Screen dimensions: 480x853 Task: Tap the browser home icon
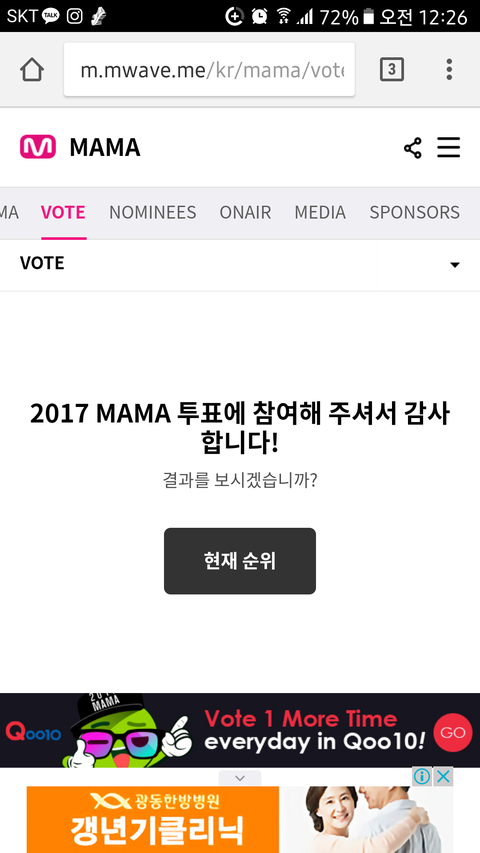click(32, 70)
